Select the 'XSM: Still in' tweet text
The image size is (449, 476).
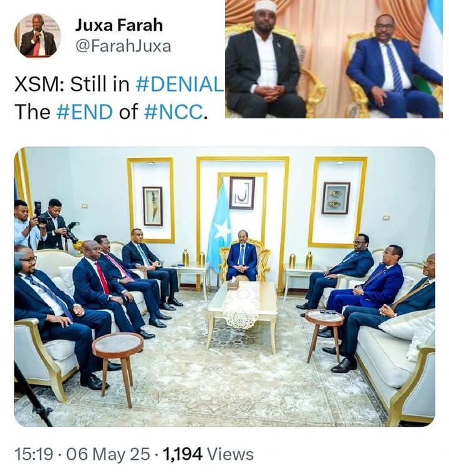point(72,84)
